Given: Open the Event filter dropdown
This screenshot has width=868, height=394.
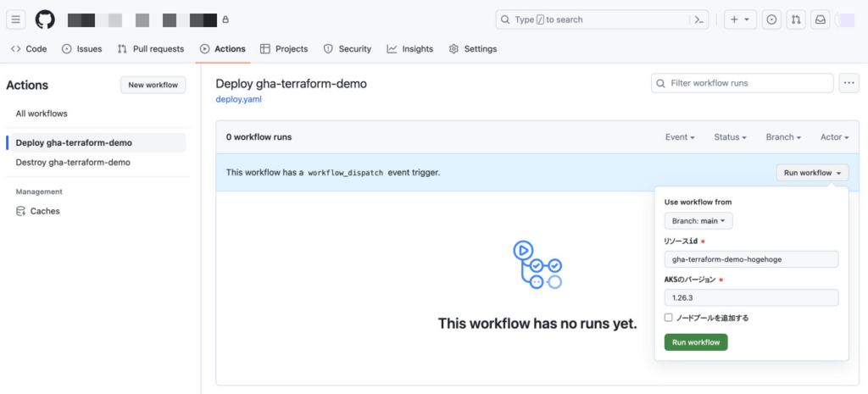Looking at the screenshot, I should pyautogui.click(x=680, y=136).
